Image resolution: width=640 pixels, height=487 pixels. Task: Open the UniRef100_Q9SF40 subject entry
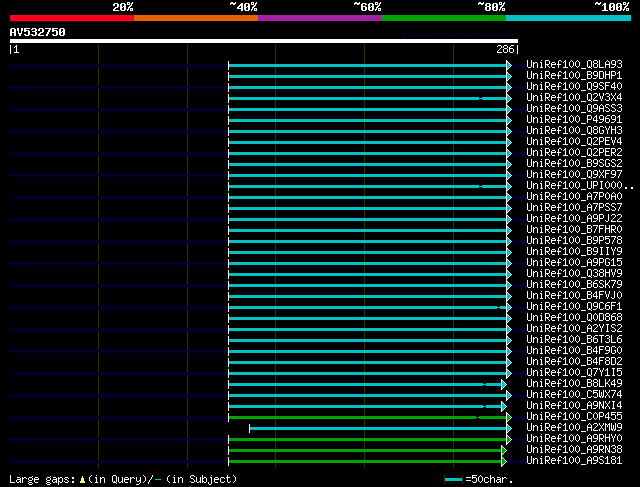click(574, 87)
